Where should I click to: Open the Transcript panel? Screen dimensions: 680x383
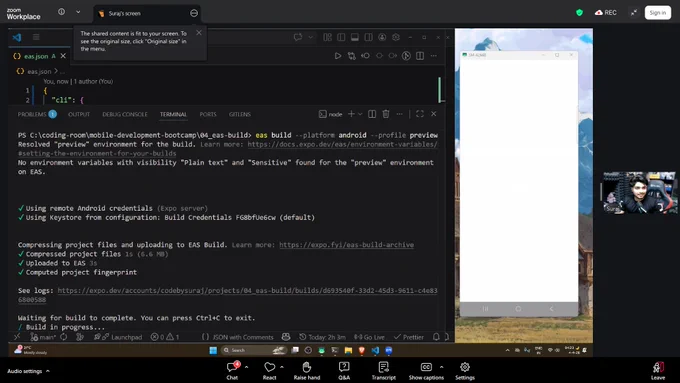[383, 371]
